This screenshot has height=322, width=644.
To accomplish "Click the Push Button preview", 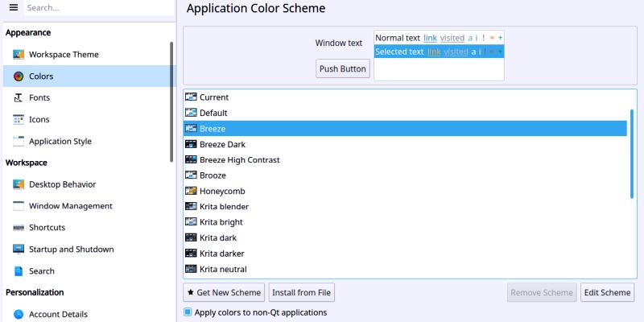I will point(343,69).
